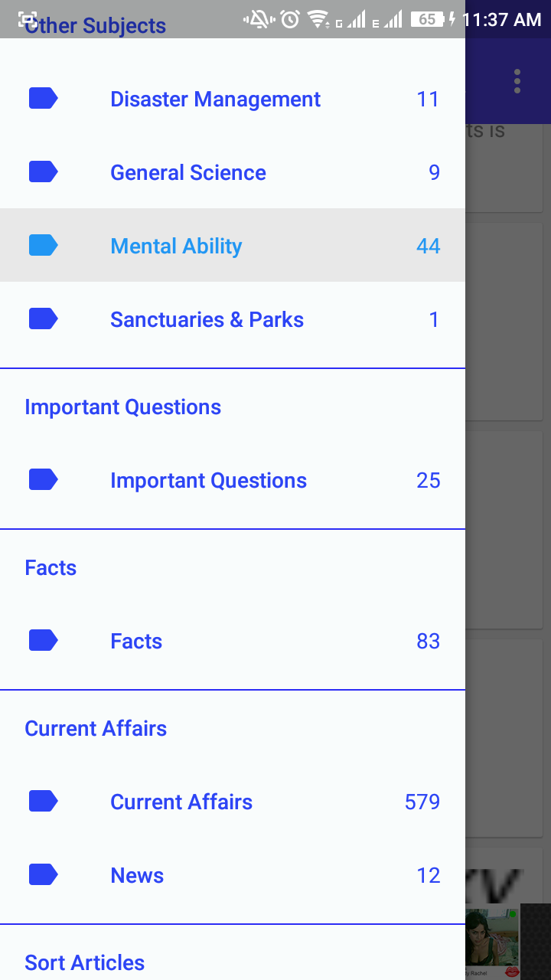Open Current Affairs with 579 articles
The image size is (551, 980).
[233, 802]
